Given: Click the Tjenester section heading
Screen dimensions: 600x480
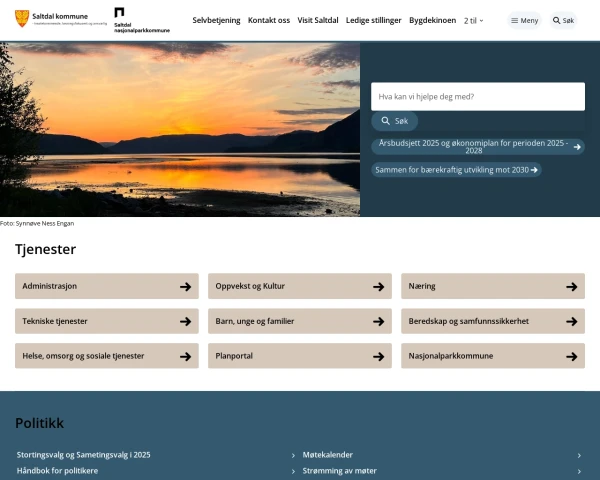Looking at the screenshot, I should (x=46, y=249).
